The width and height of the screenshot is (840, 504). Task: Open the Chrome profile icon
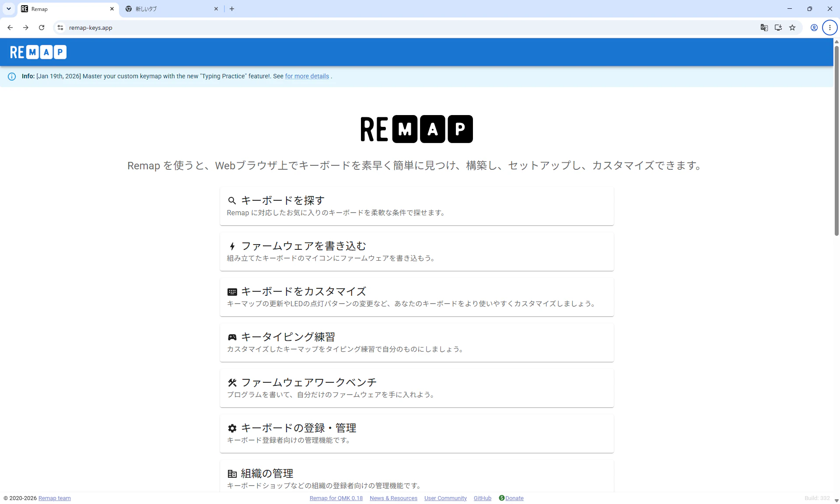[x=814, y=28]
